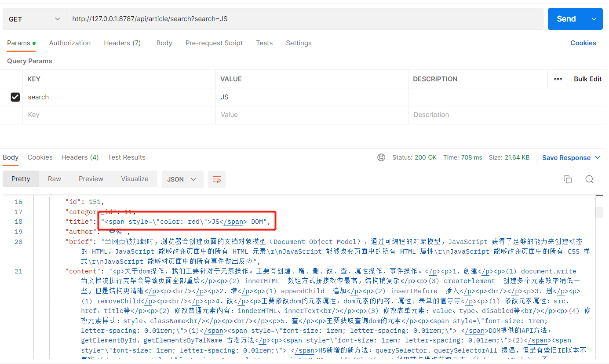Switch to the Authorization tab
The height and width of the screenshot is (364, 609).
click(70, 43)
